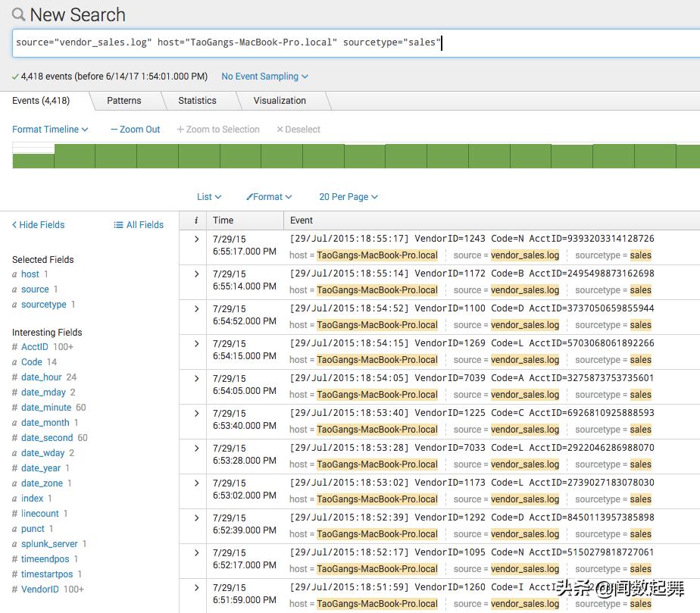Open the linecount field
This screenshot has width=700, height=613.
(x=39, y=514)
